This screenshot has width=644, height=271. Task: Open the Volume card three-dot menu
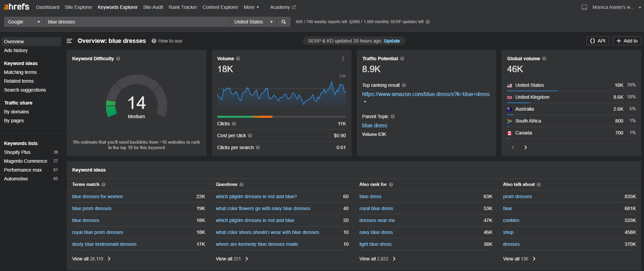coord(343,59)
